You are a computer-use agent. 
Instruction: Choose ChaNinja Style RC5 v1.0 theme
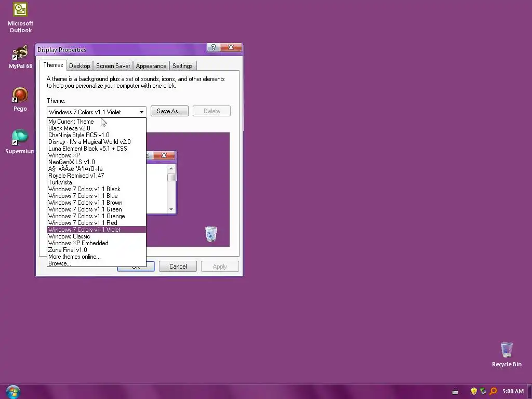pyautogui.click(x=96, y=135)
